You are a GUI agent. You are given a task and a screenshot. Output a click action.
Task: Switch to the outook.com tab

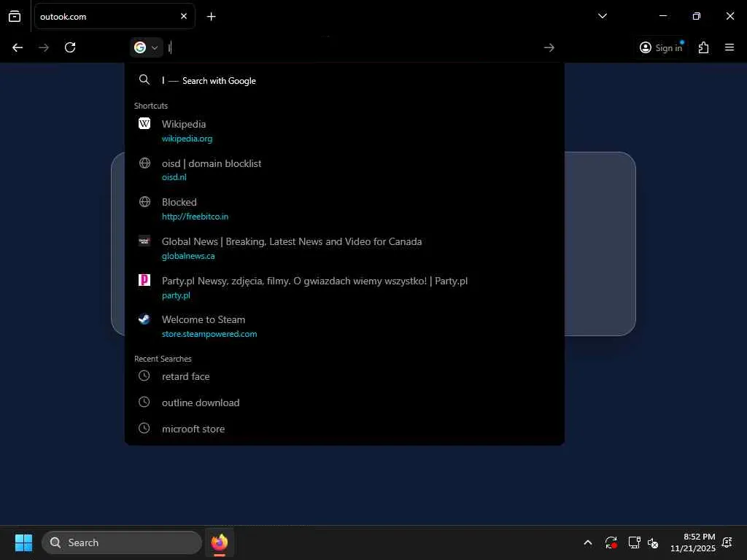coord(115,16)
